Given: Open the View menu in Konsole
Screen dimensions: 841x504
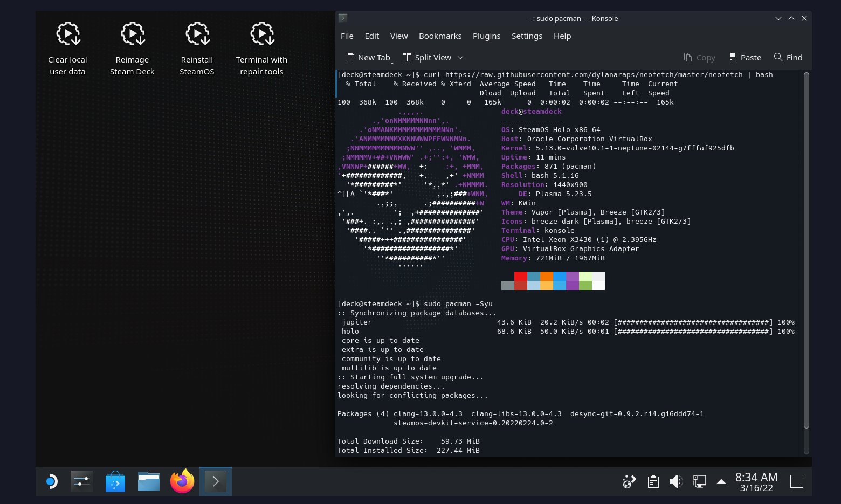Looking at the screenshot, I should tap(399, 36).
